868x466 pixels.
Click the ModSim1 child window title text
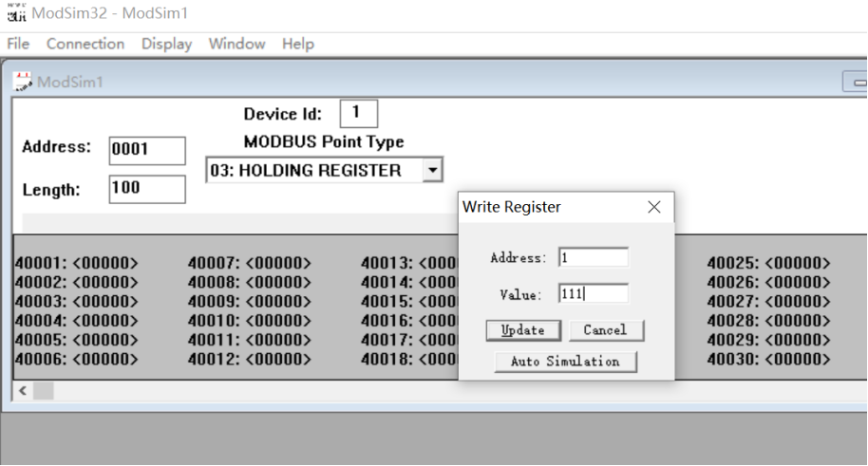coord(69,82)
